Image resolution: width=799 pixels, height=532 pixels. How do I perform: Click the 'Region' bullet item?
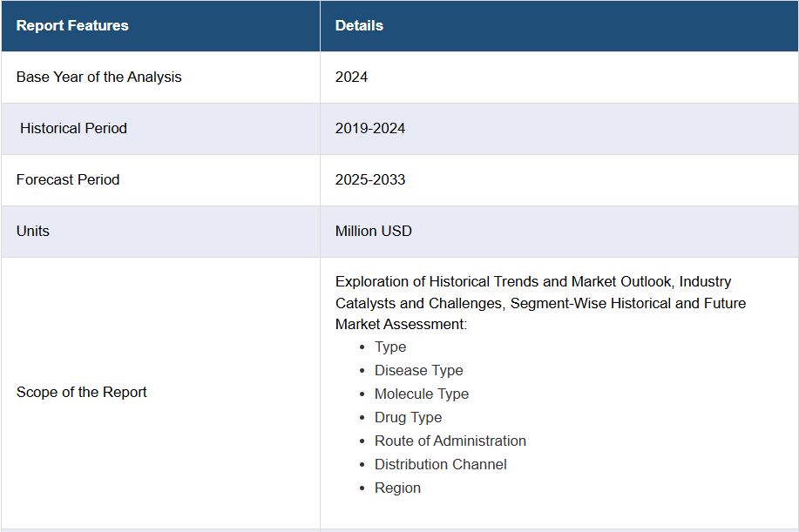[397, 488]
